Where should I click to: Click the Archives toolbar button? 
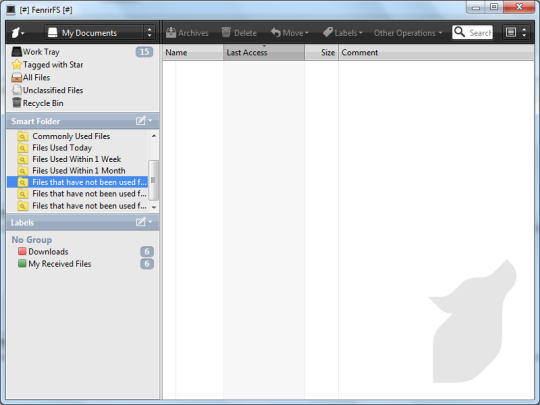pos(187,33)
